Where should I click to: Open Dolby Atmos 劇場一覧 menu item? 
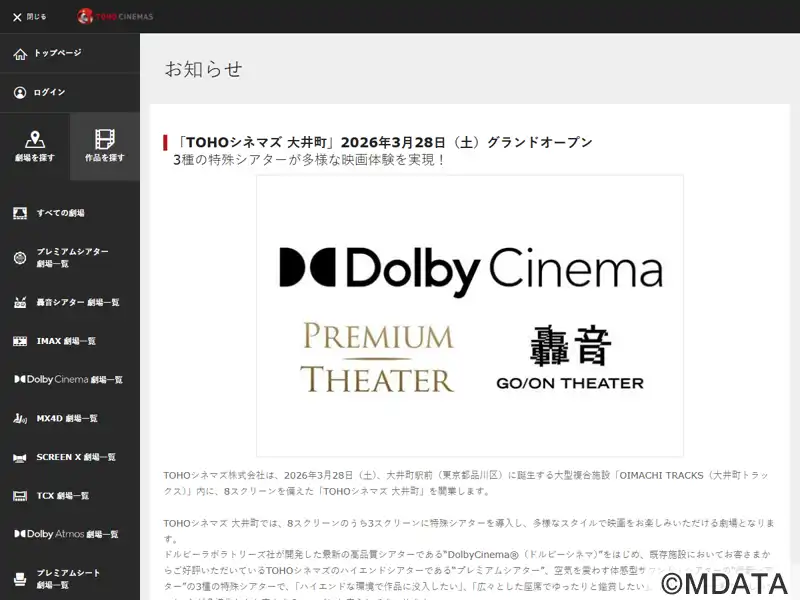(66, 534)
